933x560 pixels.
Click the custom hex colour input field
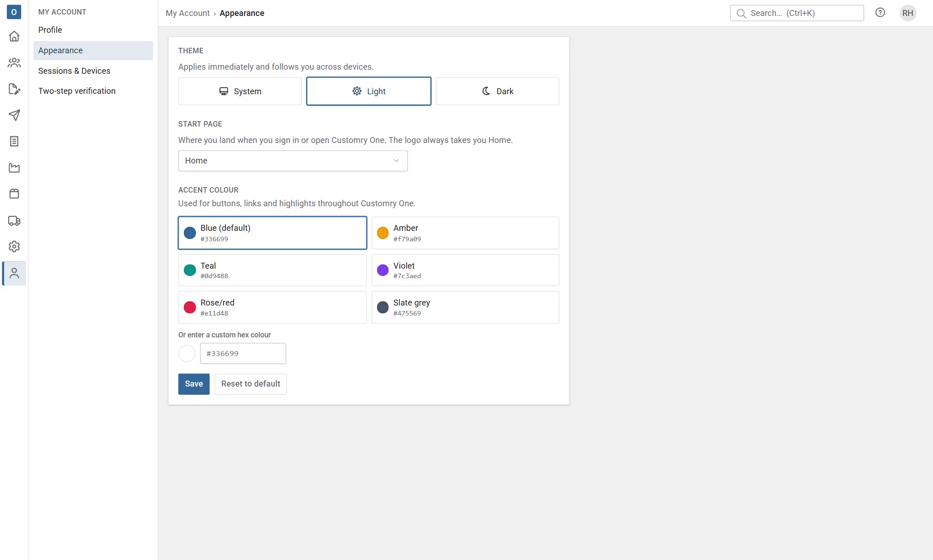(x=243, y=353)
